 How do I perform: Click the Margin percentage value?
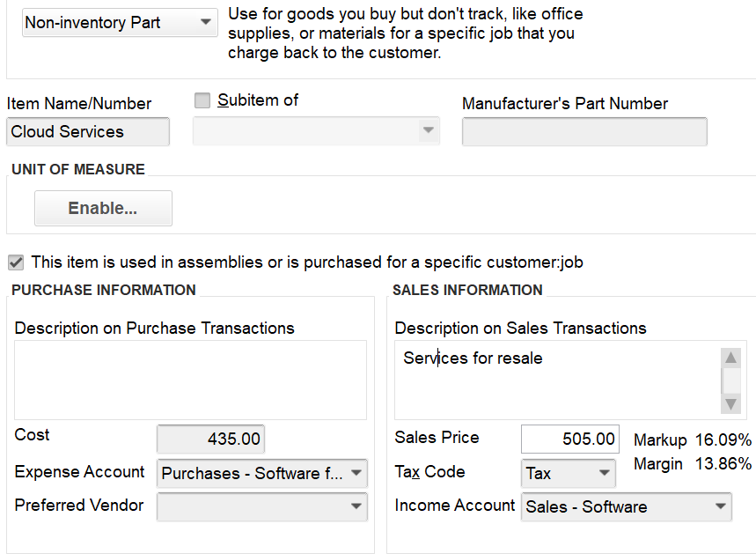[723, 463]
